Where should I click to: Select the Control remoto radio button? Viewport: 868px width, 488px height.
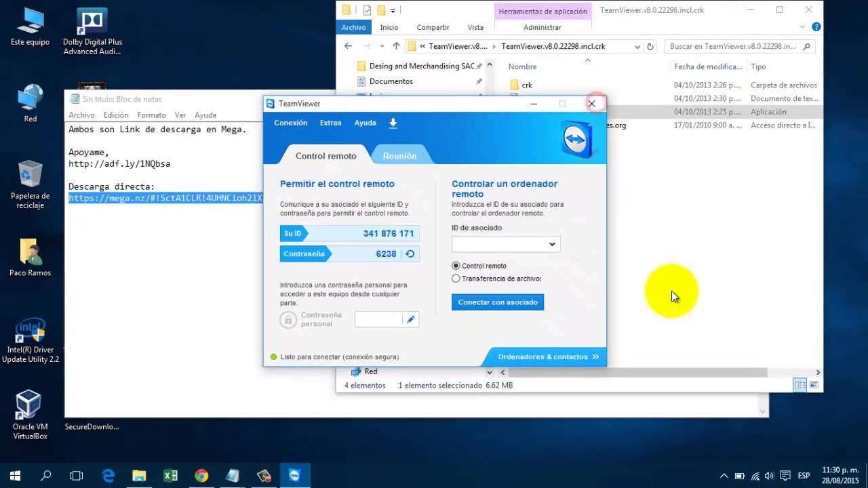point(456,266)
